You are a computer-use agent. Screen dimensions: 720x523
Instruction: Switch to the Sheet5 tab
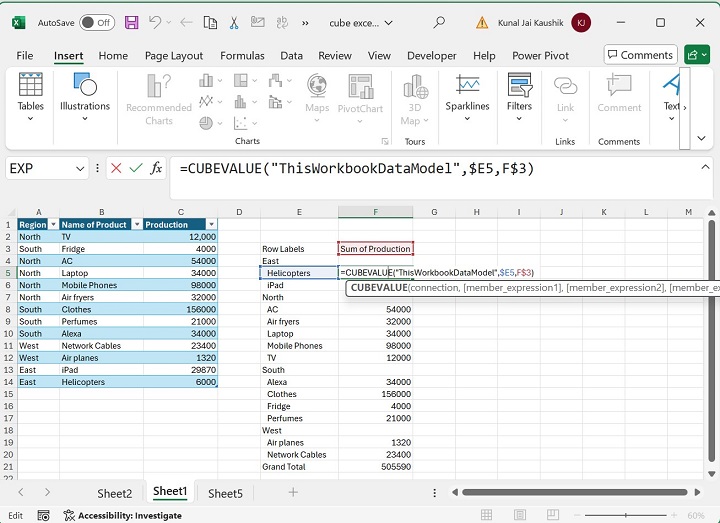coord(225,493)
